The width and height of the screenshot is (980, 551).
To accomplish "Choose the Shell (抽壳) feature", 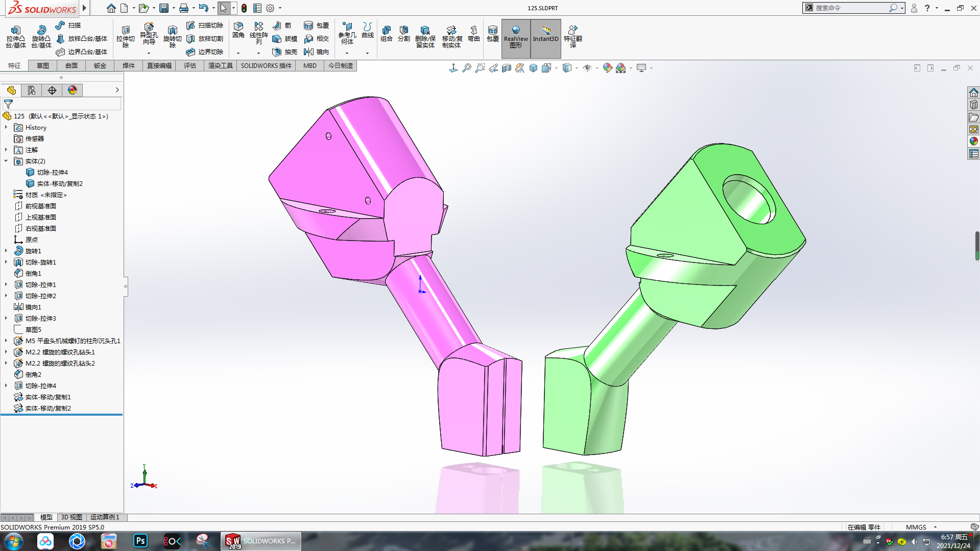I will pos(285,52).
